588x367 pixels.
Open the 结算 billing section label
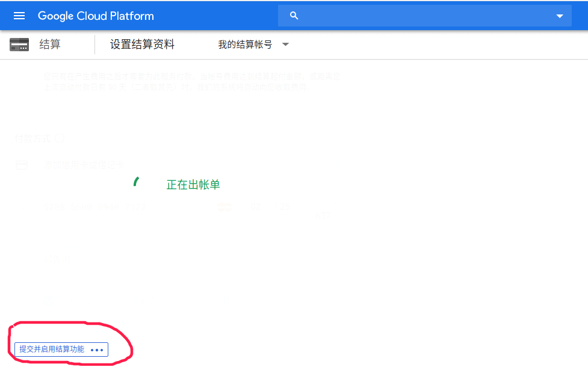pos(50,45)
